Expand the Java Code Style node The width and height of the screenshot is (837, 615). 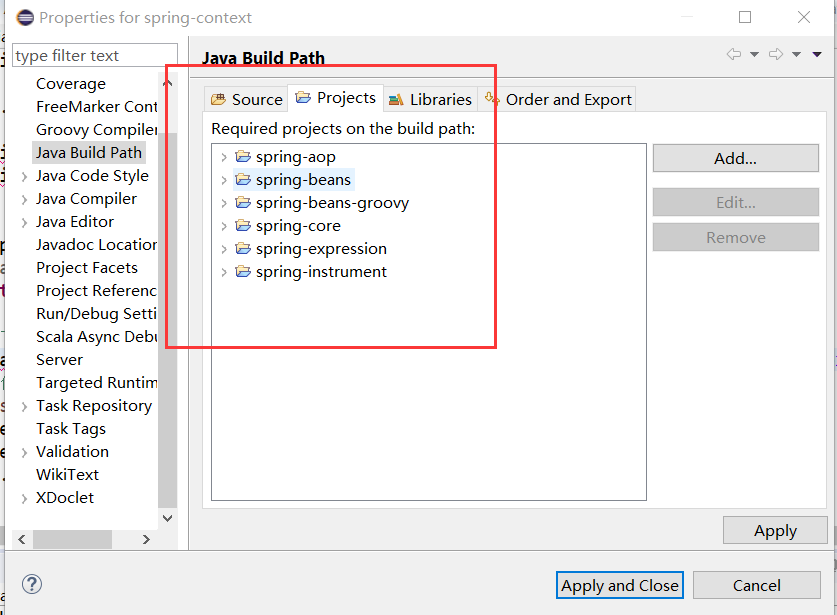[24, 176]
